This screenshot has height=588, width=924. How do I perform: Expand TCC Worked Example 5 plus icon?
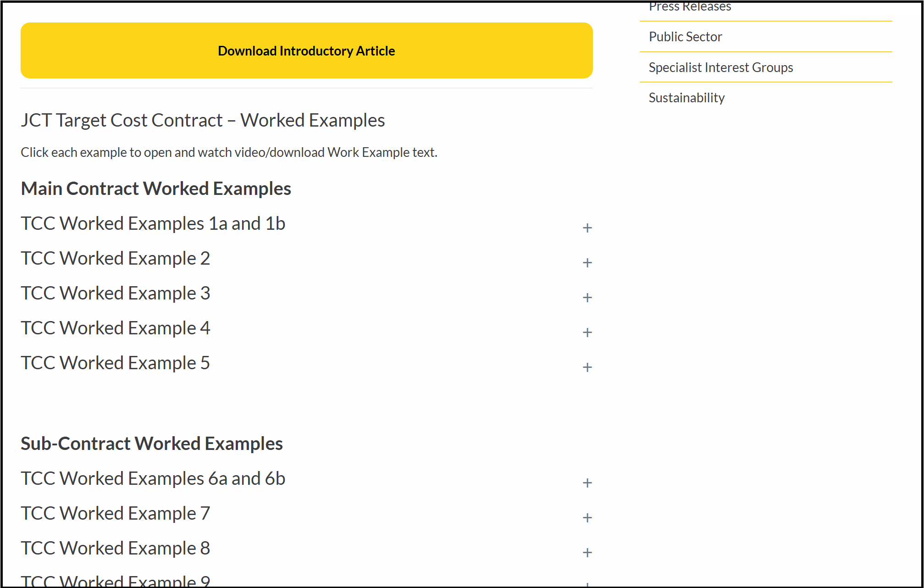pos(587,367)
